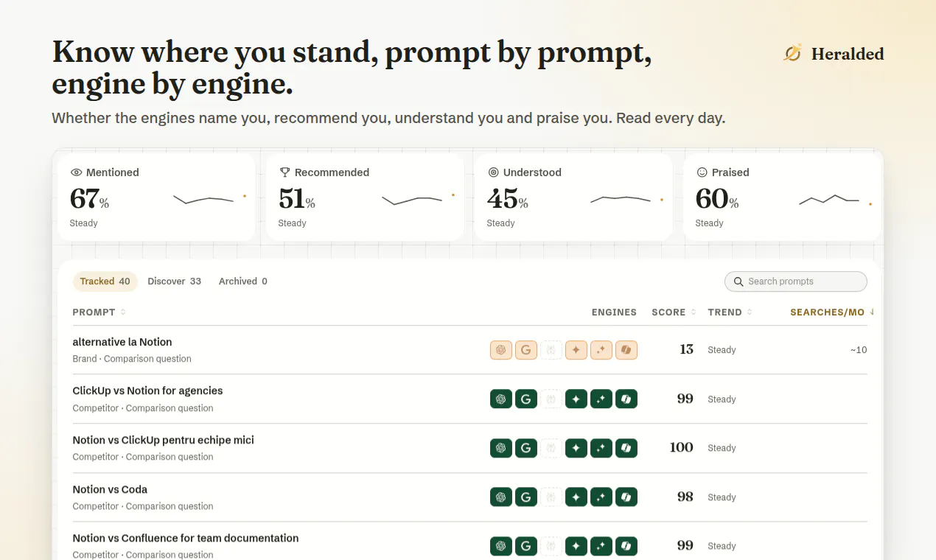
Task: Click ChatGPT icon in Notion vs ClickUp pentru echipe mici row
Action: [501, 448]
